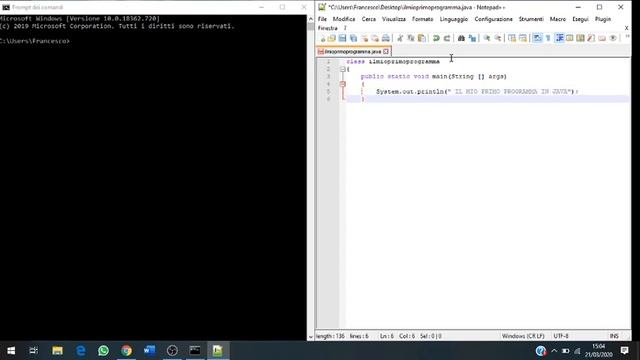Expand the toolbar overflow chevron
The height and width of the screenshot is (360, 640).
tap(627, 37)
